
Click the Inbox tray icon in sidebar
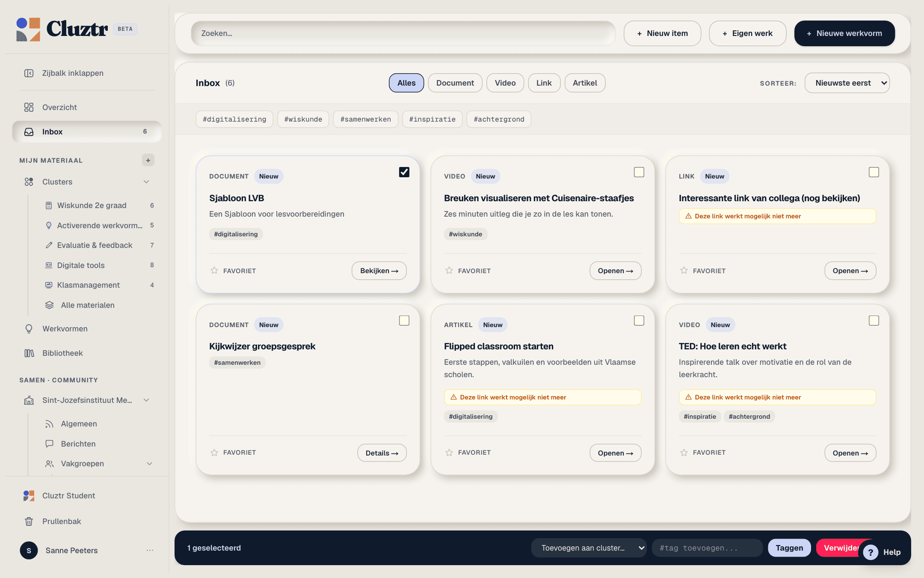(x=29, y=132)
